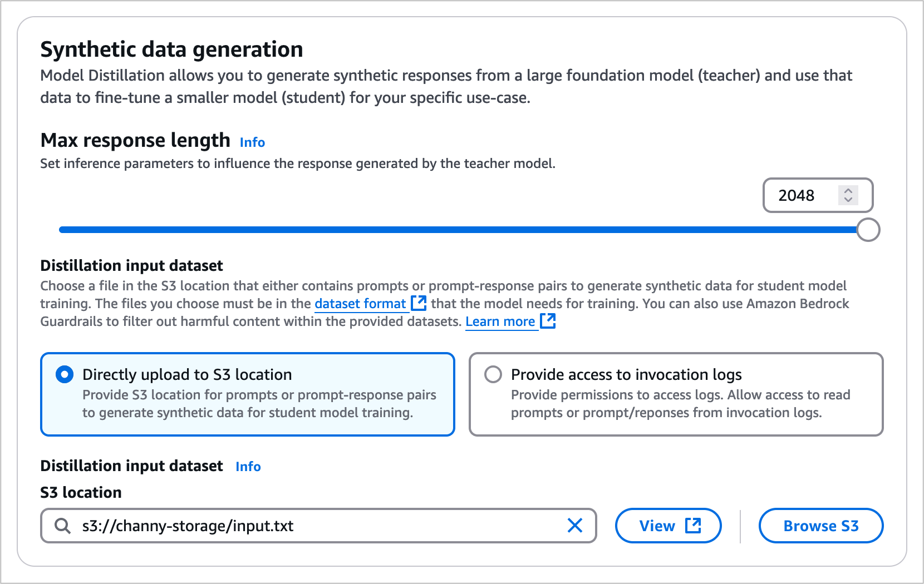Clear the S3 location with the X icon
The height and width of the screenshot is (584, 924).
click(574, 526)
